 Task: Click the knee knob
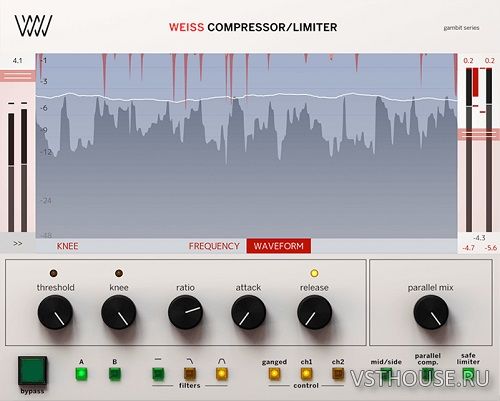[119, 312]
